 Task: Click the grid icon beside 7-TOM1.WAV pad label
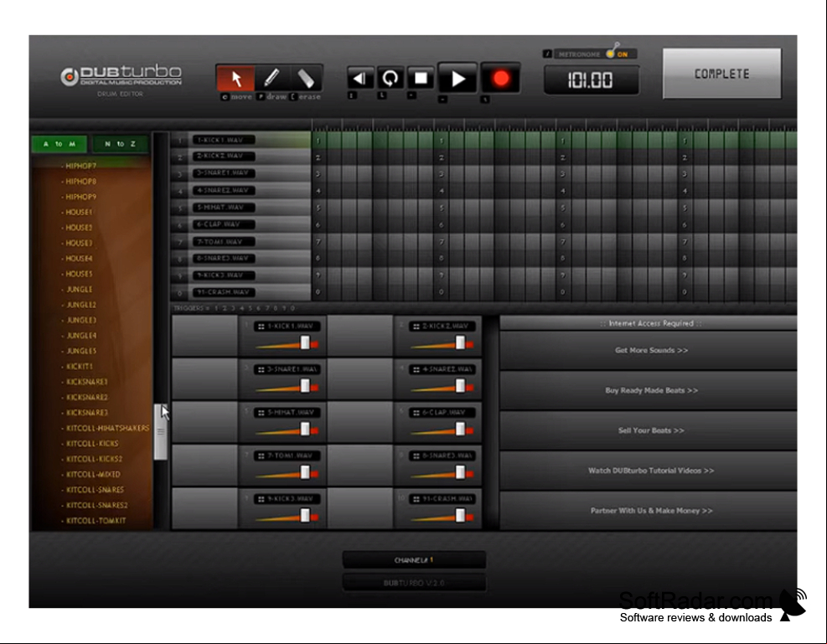coord(261,456)
